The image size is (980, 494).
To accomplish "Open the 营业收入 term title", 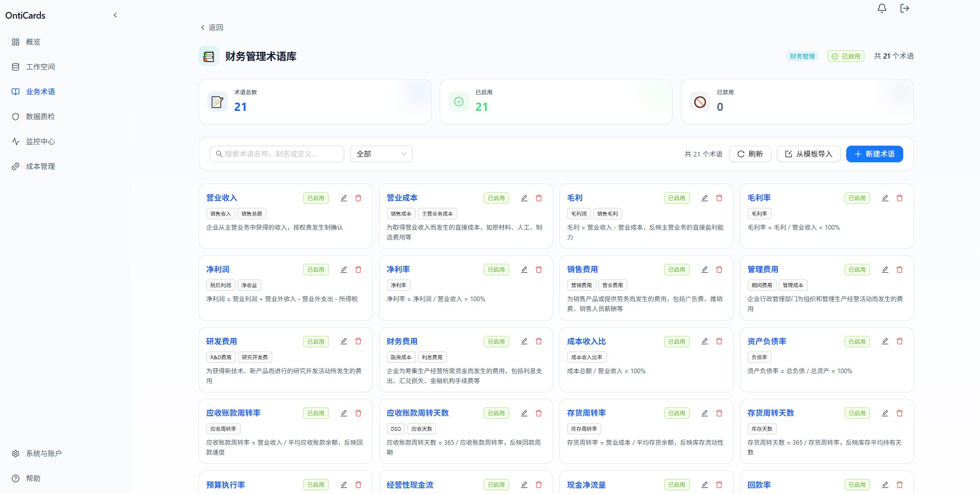I will click(221, 198).
